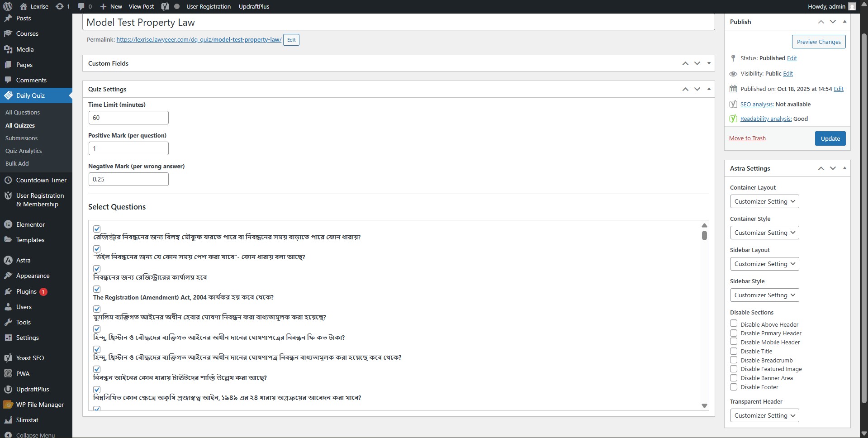Toggle the Custom Fields panel open
Image resolution: width=868 pixels, height=438 pixels.
(x=709, y=63)
